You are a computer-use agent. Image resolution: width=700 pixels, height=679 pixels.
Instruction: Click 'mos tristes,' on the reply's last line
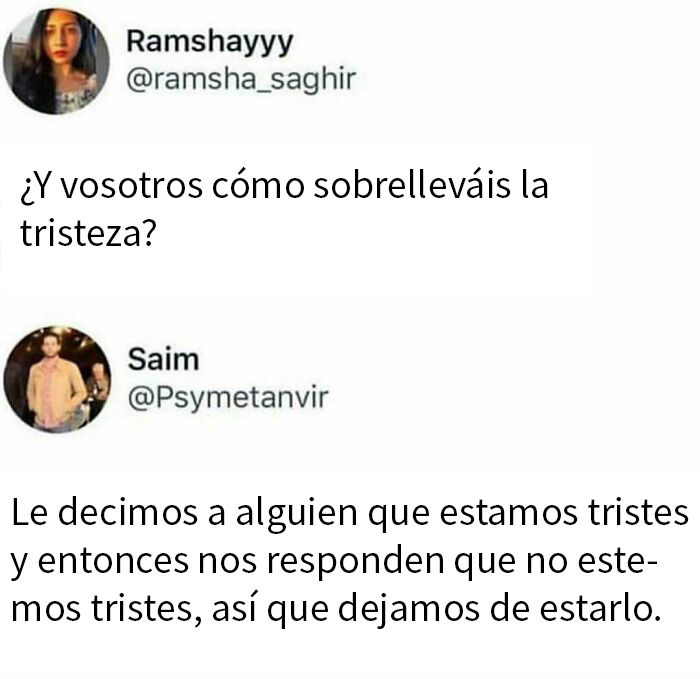coord(106,611)
